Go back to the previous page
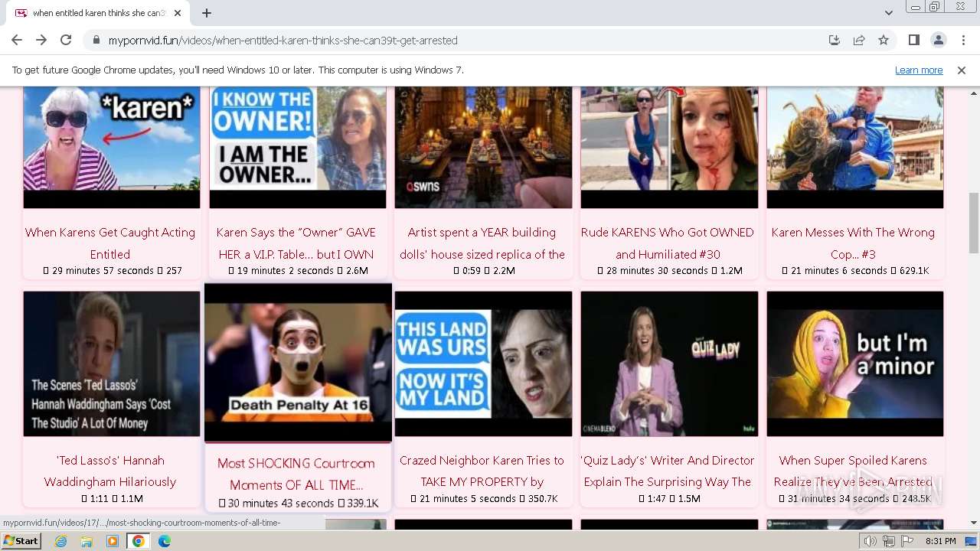Image resolution: width=980 pixels, height=551 pixels. [x=17, y=40]
